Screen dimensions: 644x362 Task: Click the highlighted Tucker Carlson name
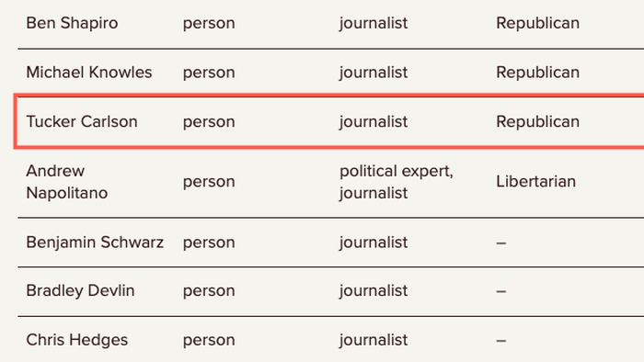coord(82,122)
